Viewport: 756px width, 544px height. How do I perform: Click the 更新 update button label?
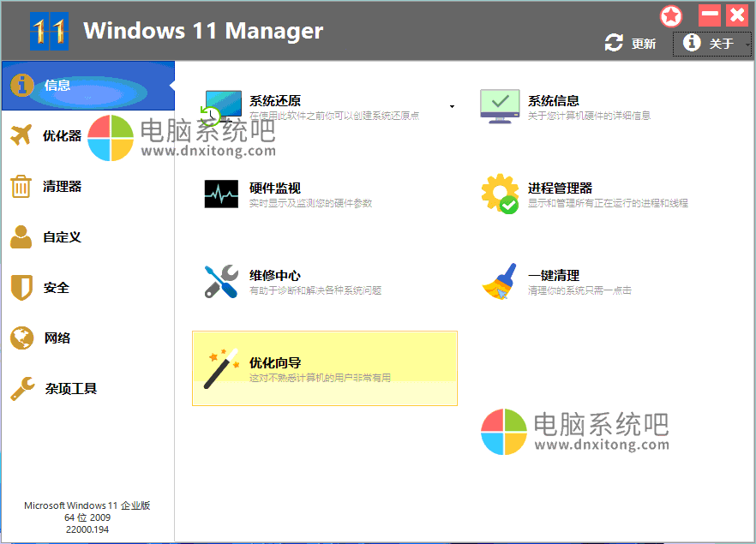tap(644, 44)
